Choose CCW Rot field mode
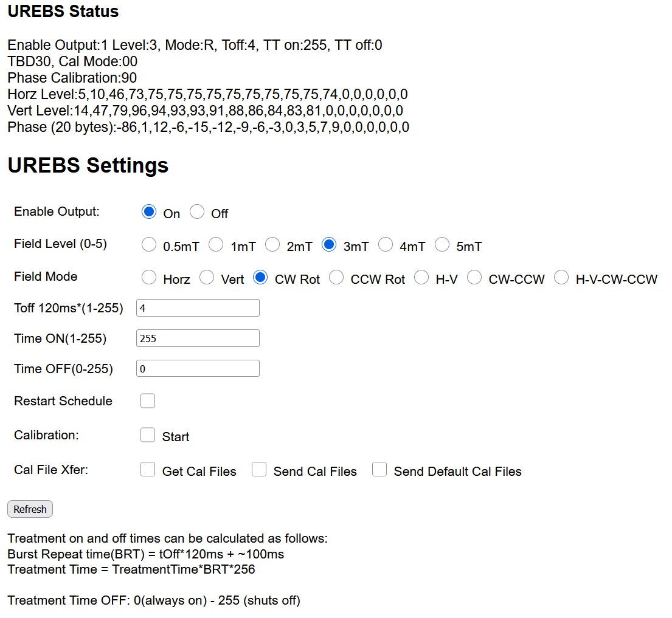The height and width of the screenshot is (618, 672). (x=336, y=278)
